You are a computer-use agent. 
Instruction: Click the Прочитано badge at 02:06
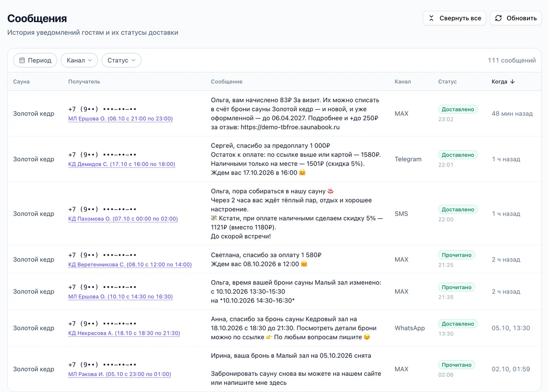pos(456,364)
